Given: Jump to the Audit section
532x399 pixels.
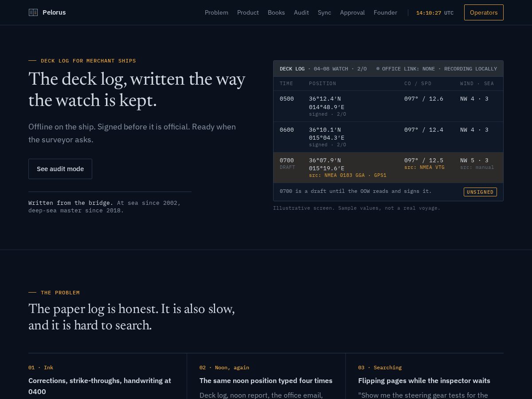Looking at the screenshot, I should click(301, 12).
